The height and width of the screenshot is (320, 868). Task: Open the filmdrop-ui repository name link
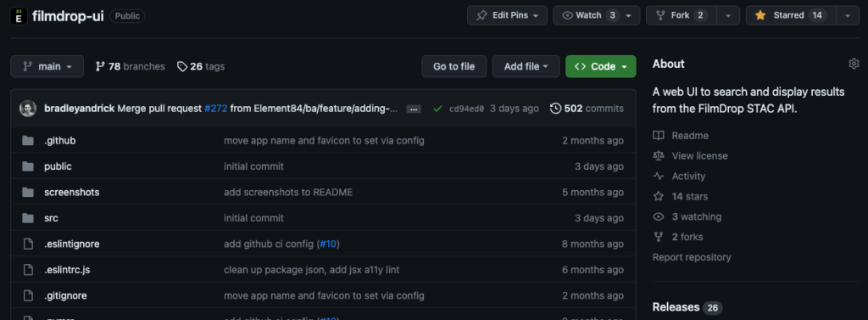tap(68, 16)
